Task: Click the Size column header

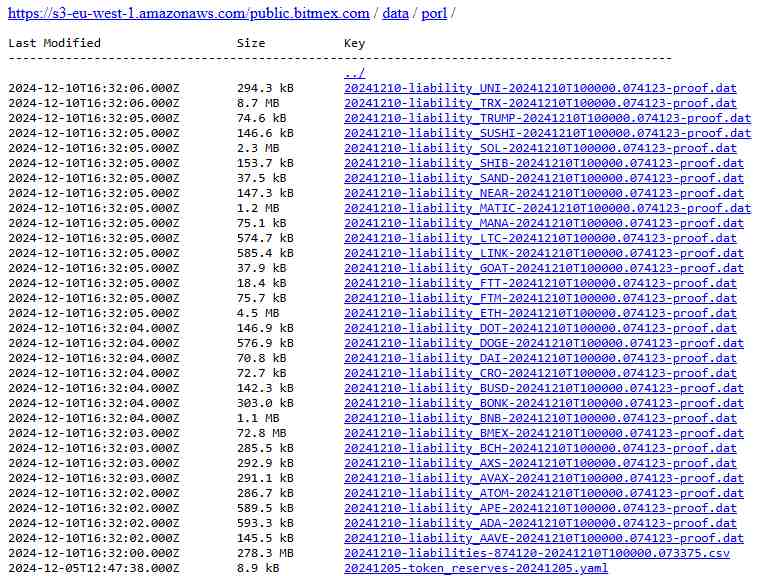Action: coord(251,43)
